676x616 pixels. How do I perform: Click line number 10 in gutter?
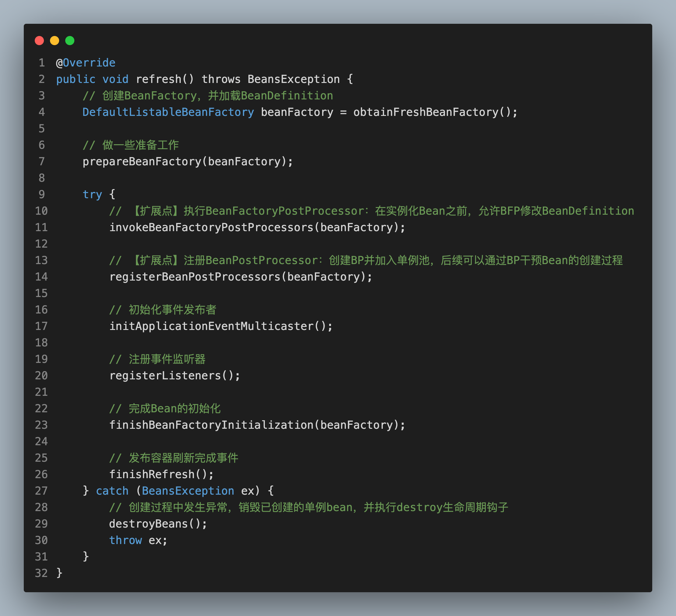coord(41,211)
